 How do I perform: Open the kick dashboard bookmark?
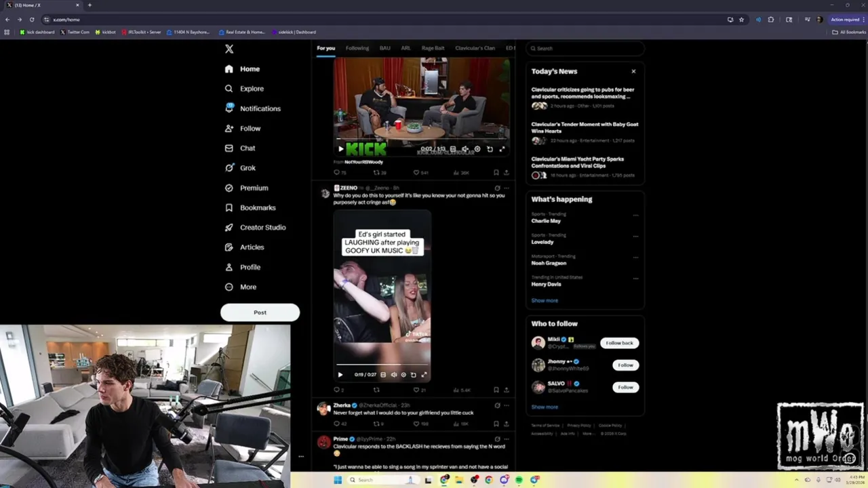coord(37,32)
